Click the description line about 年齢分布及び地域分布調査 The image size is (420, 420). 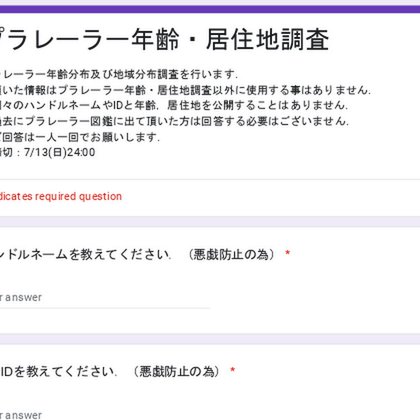(x=119, y=74)
